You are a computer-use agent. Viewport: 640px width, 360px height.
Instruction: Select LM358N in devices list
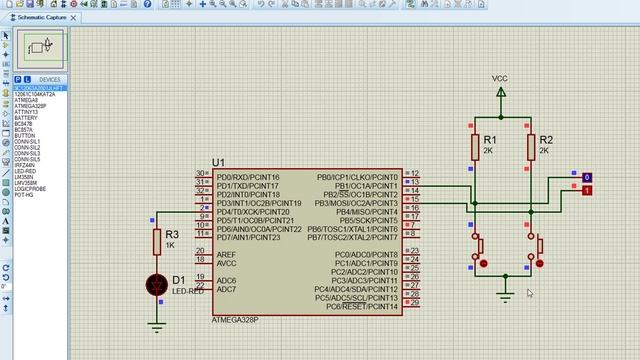point(25,177)
